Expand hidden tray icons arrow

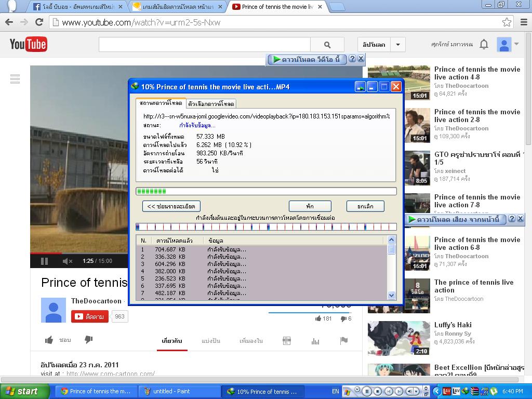(436, 391)
